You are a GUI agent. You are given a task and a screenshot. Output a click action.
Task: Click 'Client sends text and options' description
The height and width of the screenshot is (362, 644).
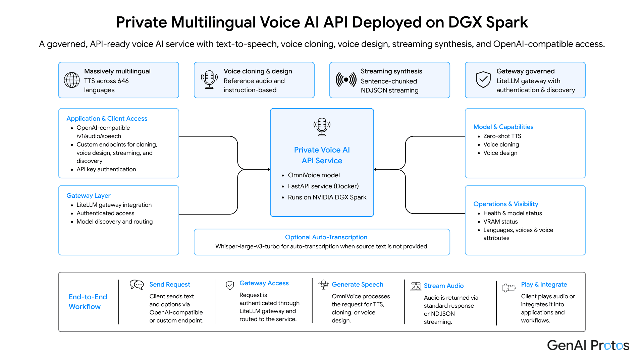[x=176, y=309]
